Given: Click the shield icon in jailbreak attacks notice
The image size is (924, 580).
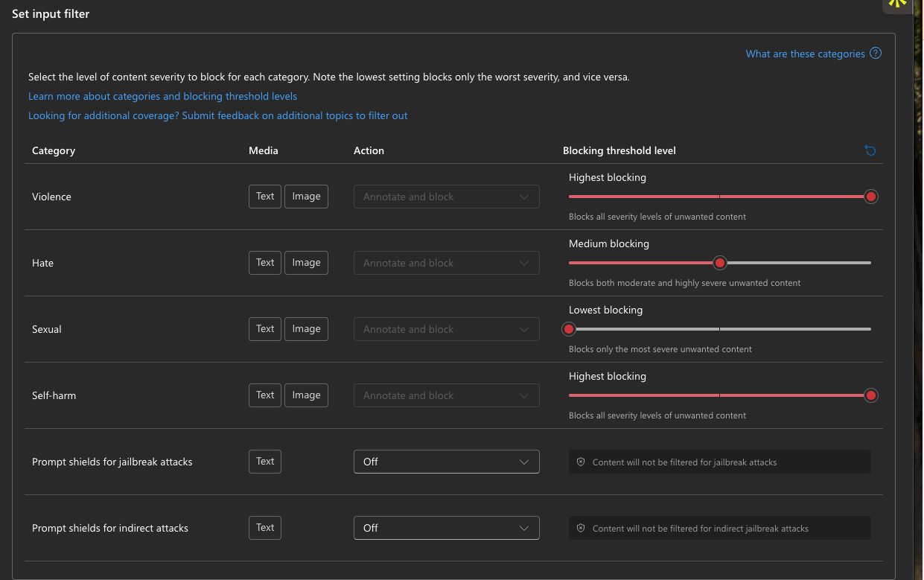Looking at the screenshot, I should [581, 462].
